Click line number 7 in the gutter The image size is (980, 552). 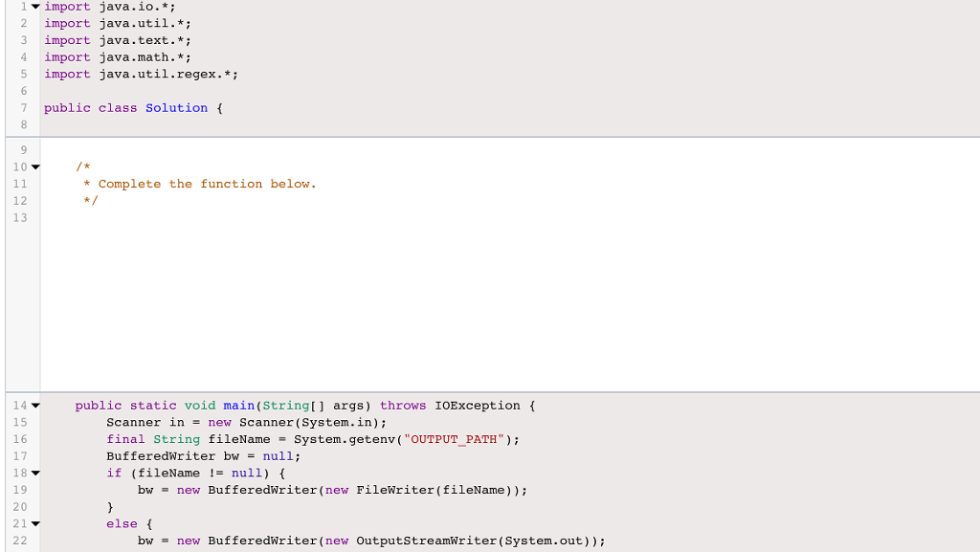pyautogui.click(x=24, y=108)
